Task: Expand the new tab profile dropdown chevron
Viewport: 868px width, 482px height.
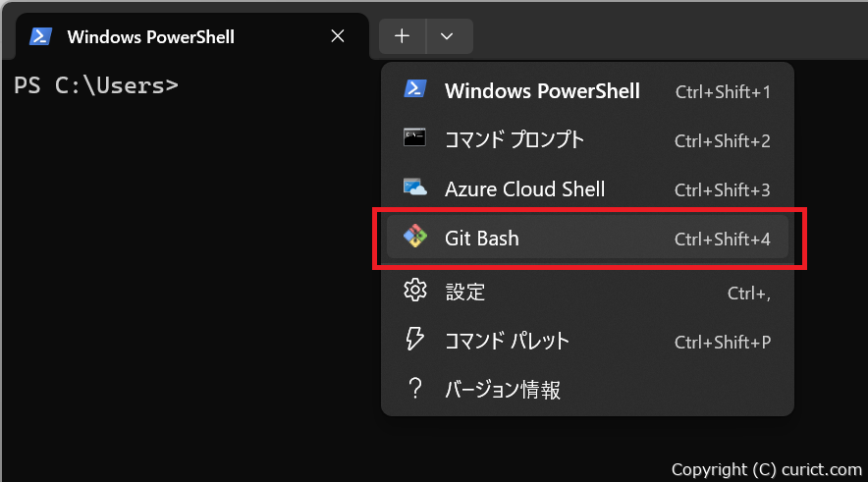Action: 448,36
